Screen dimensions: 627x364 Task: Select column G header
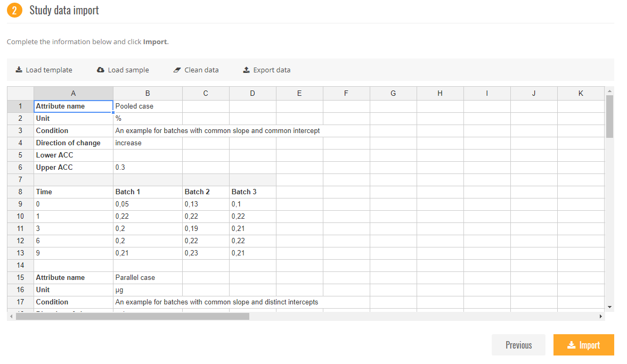point(393,94)
